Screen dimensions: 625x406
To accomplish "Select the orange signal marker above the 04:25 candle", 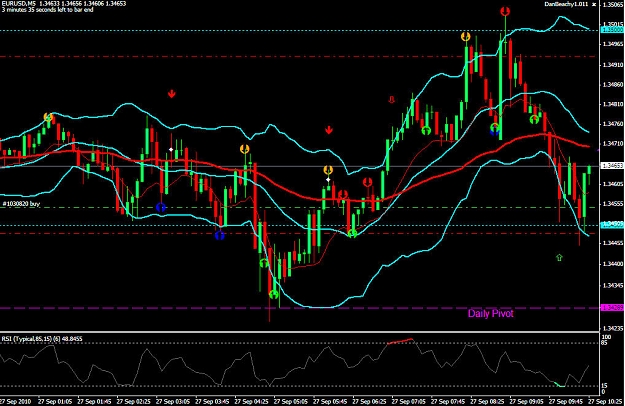I will click(x=245, y=149).
